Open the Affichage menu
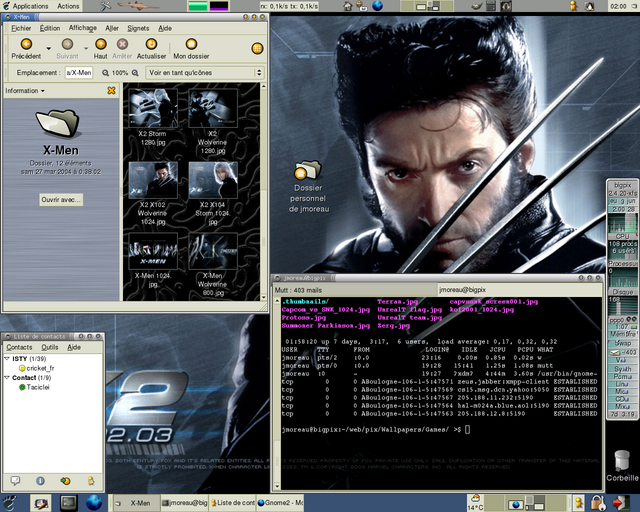 [x=82, y=28]
